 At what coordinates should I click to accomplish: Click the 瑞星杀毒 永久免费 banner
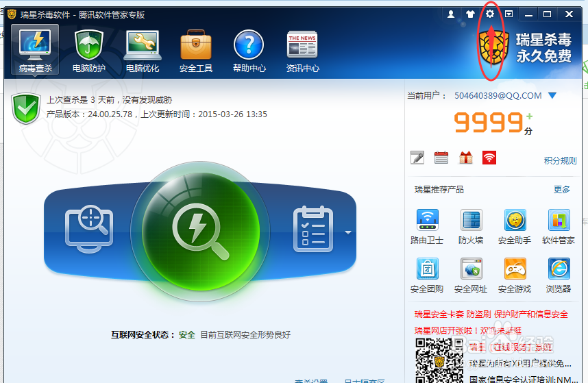[543, 47]
